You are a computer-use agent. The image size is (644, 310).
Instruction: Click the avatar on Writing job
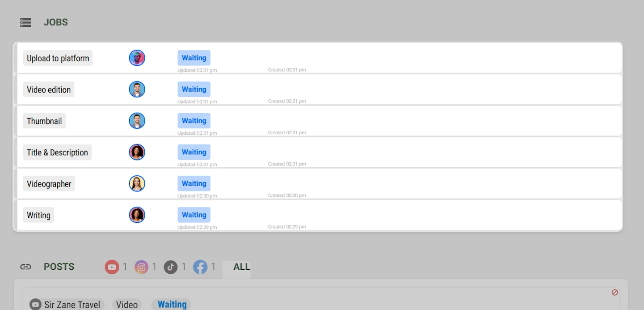tap(137, 215)
